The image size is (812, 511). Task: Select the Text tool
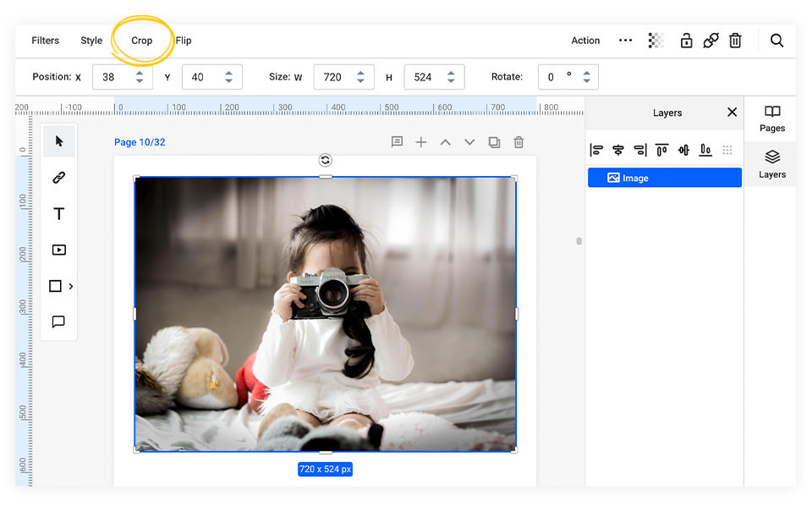pos(58,214)
